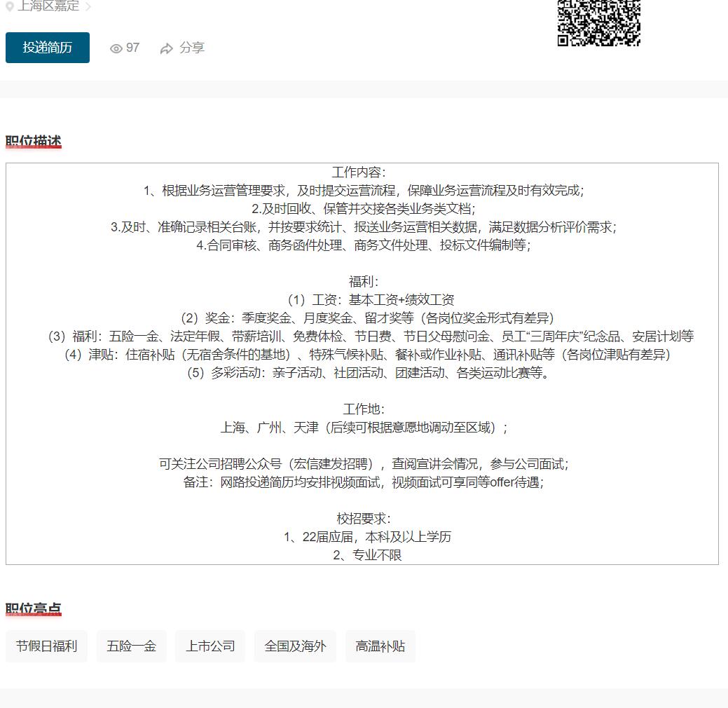Click the eye icon beside the view count 97
Viewport: 728px width, 708px height.
[116, 48]
